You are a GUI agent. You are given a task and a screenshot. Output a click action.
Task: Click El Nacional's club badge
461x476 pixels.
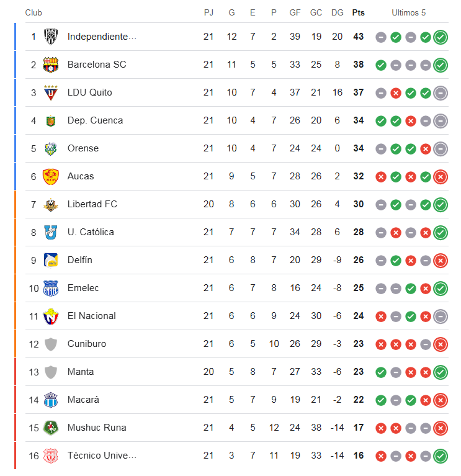(x=51, y=316)
